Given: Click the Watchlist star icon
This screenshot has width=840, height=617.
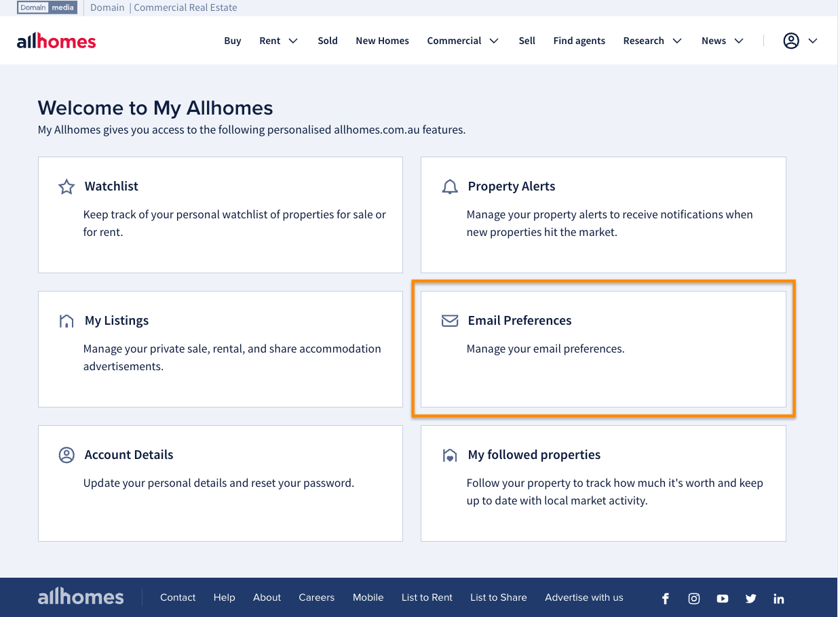Looking at the screenshot, I should [x=66, y=186].
